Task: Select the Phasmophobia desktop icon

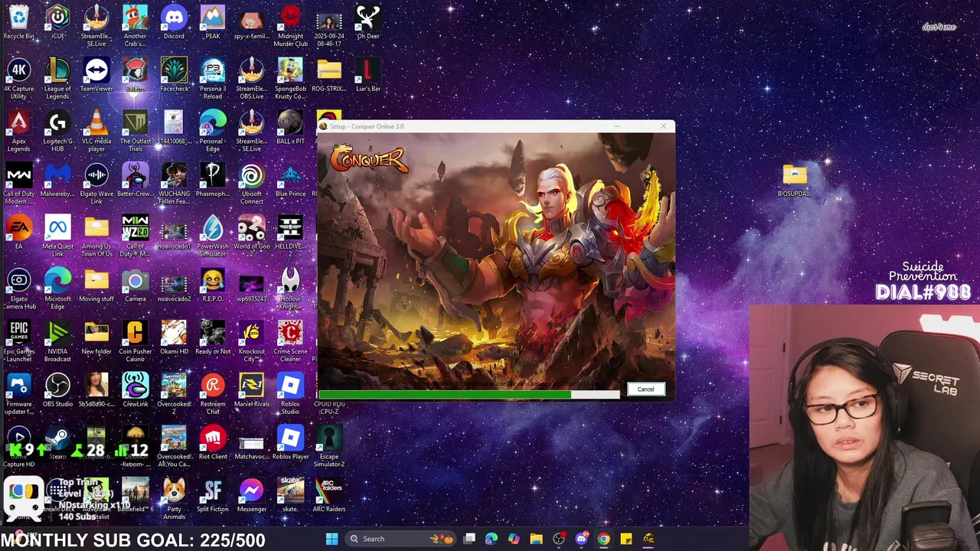Action: [213, 180]
